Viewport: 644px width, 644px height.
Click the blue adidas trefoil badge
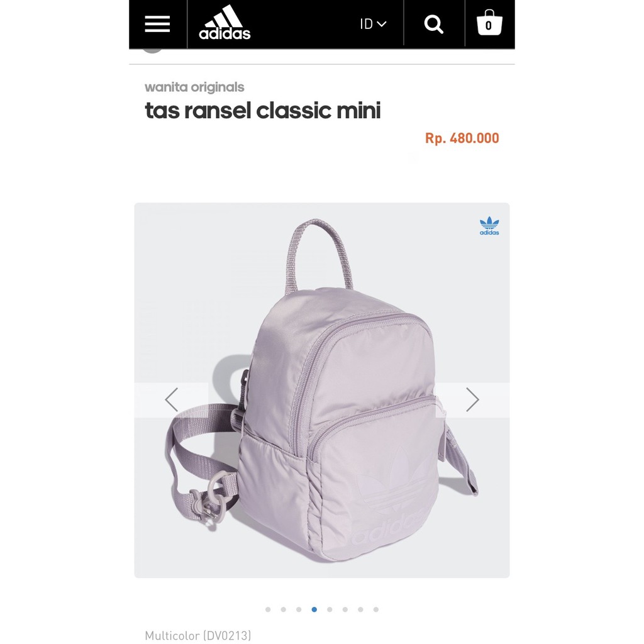(x=489, y=226)
